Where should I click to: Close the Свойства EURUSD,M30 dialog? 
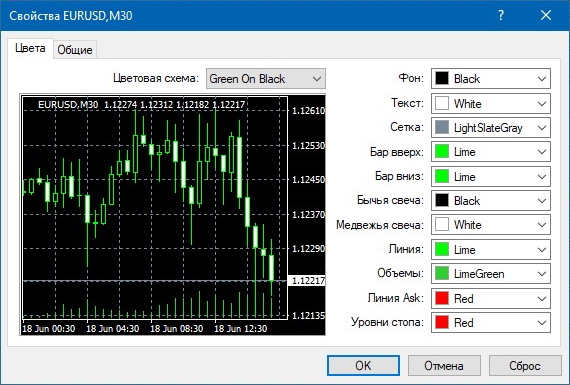(x=546, y=15)
